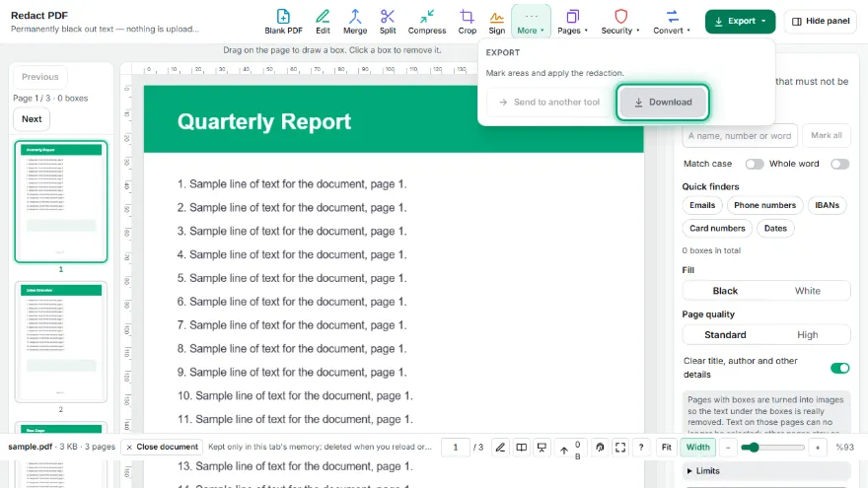
Task: Open the Sign tool
Action: pos(496,22)
